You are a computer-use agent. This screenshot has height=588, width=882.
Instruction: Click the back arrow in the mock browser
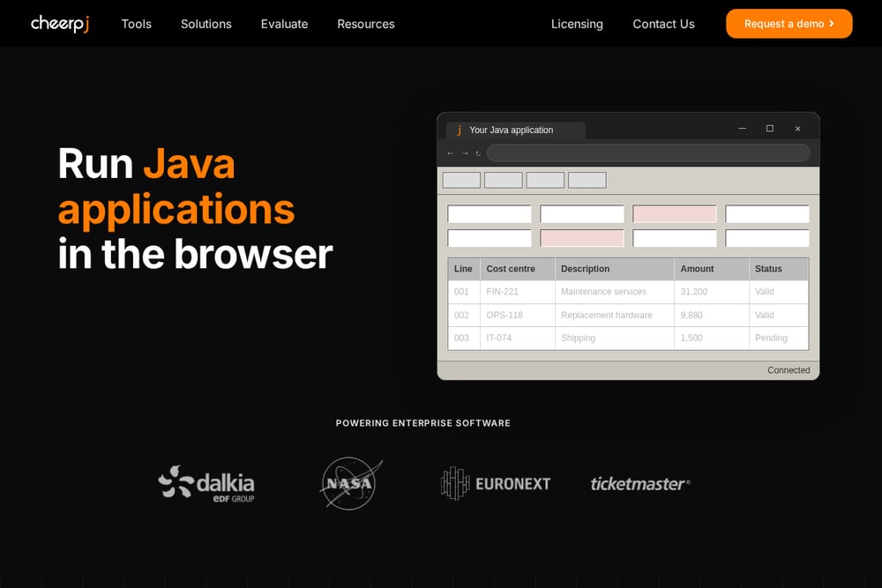pyautogui.click(x=450, y=153)
